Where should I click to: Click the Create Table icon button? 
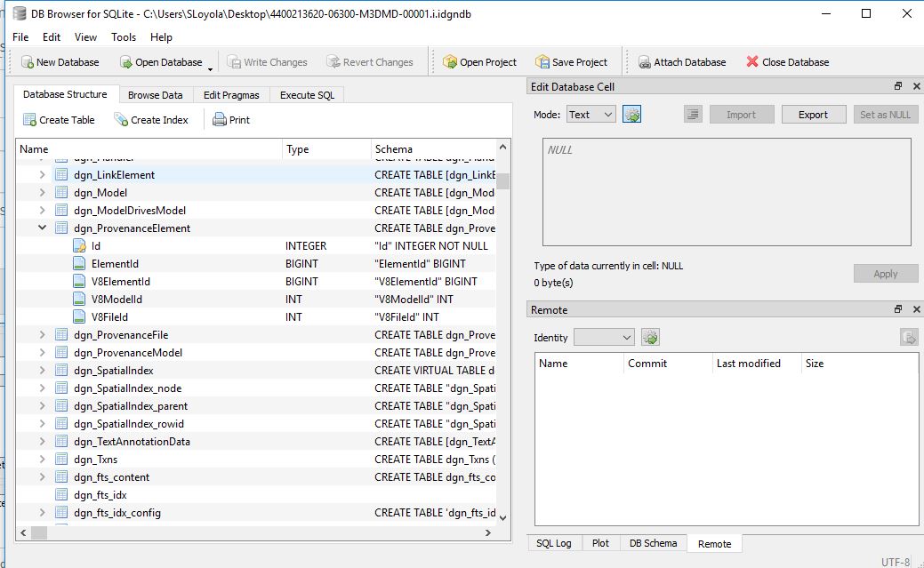pos(29,120)
